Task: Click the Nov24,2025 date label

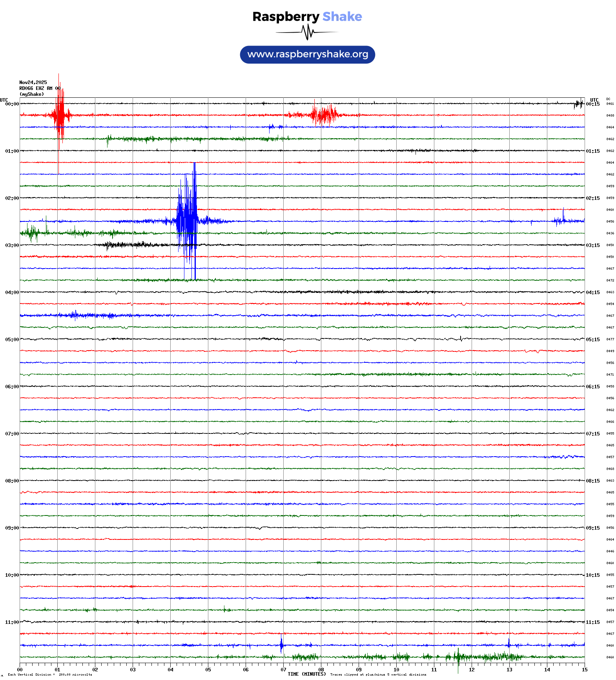Action: tap(33, 82)
